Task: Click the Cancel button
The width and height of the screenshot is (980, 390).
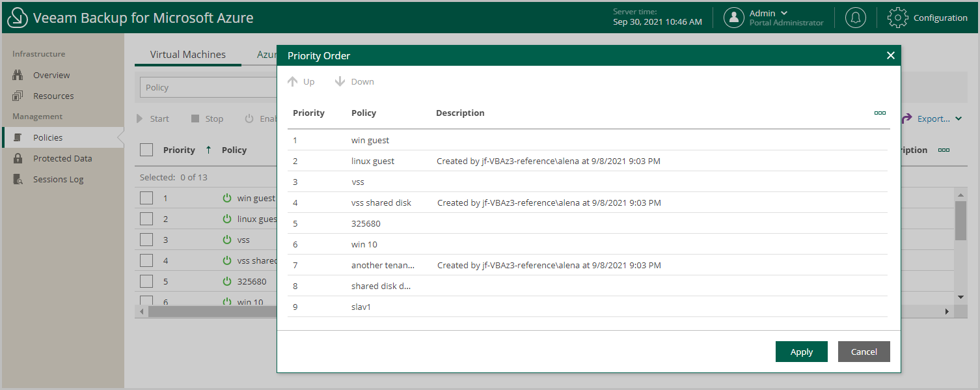Action: pos(864,352)
